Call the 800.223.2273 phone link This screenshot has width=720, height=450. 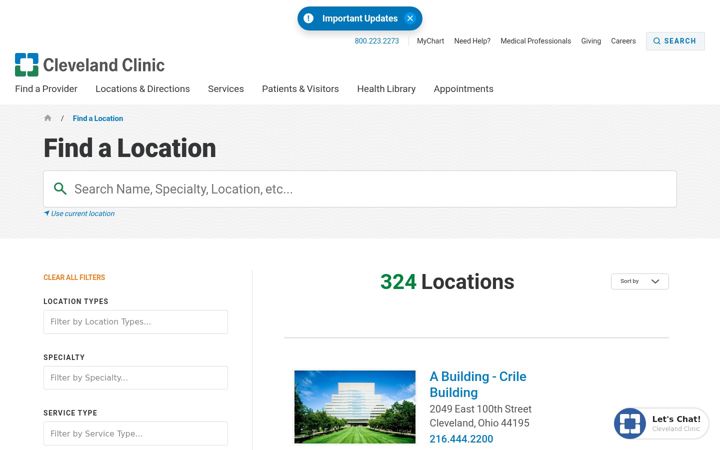[377, 41]
